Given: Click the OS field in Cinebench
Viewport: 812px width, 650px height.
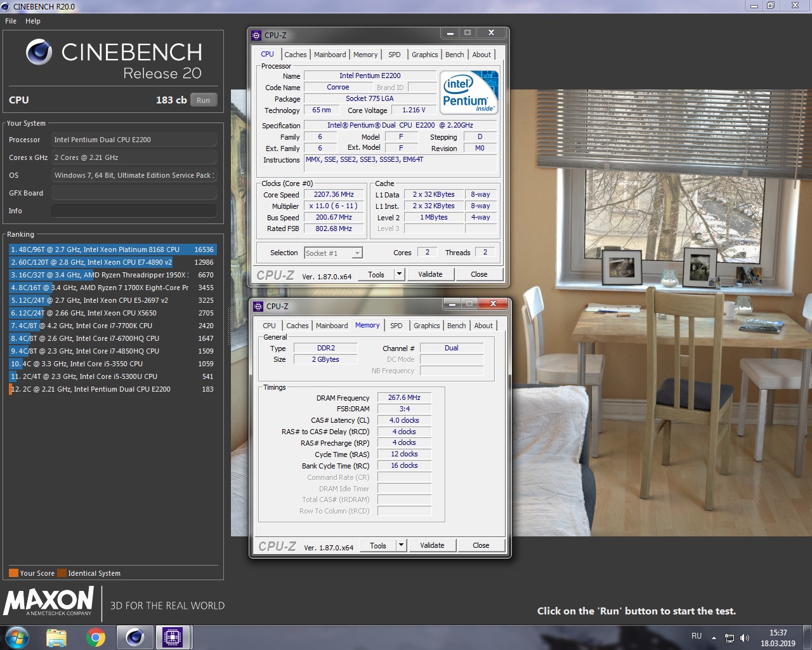Looking at the screenshot, I should click(134, 175).
